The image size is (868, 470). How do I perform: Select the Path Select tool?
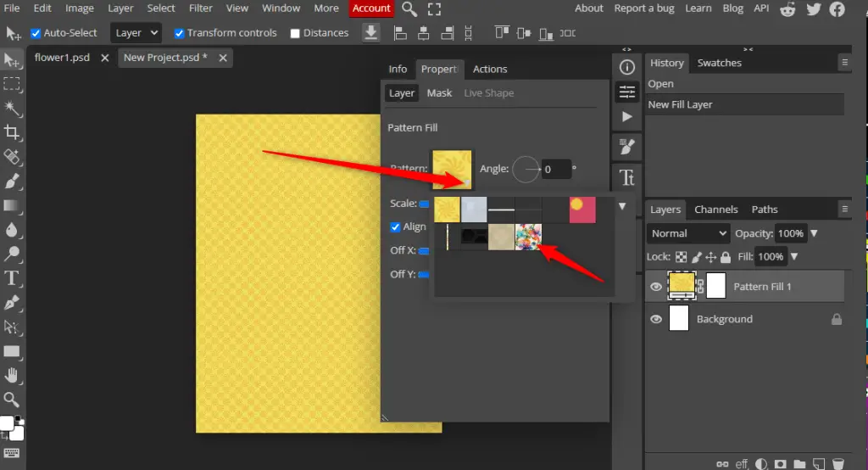(x=12, y=327)
